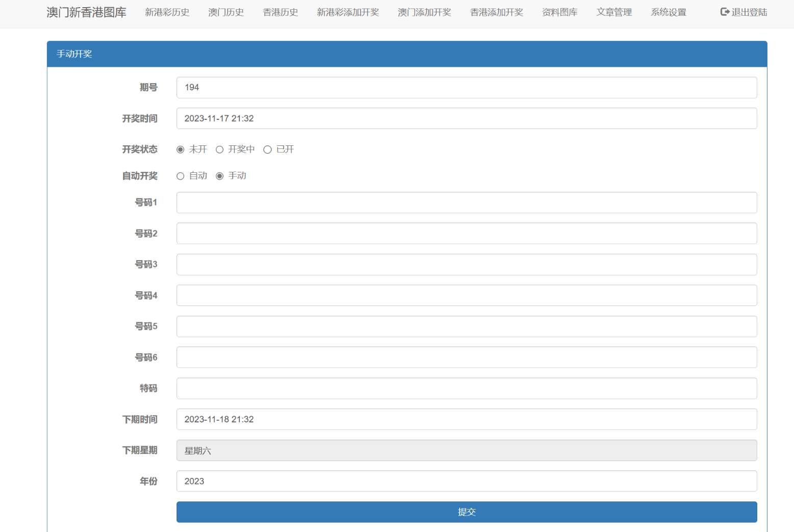
Task: Navigate to 新港彩添加开奖 page
Action: click(x=348, y=12)
